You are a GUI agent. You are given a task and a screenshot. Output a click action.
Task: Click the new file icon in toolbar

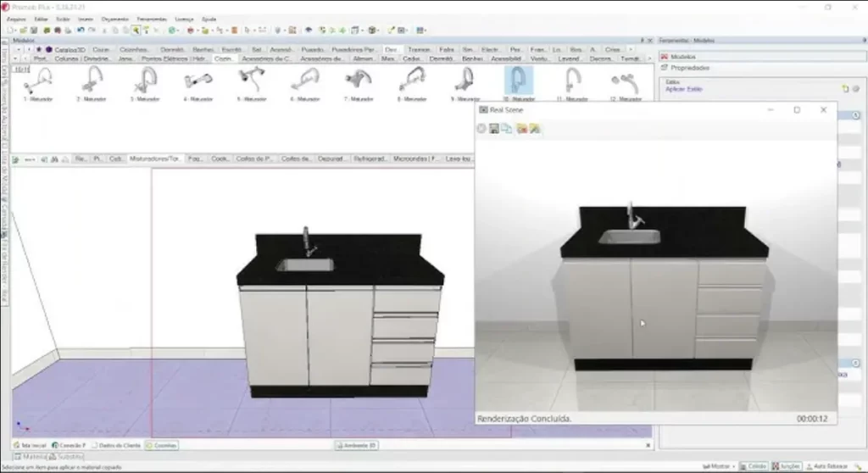pyautogui.click(x=8, y=30)
